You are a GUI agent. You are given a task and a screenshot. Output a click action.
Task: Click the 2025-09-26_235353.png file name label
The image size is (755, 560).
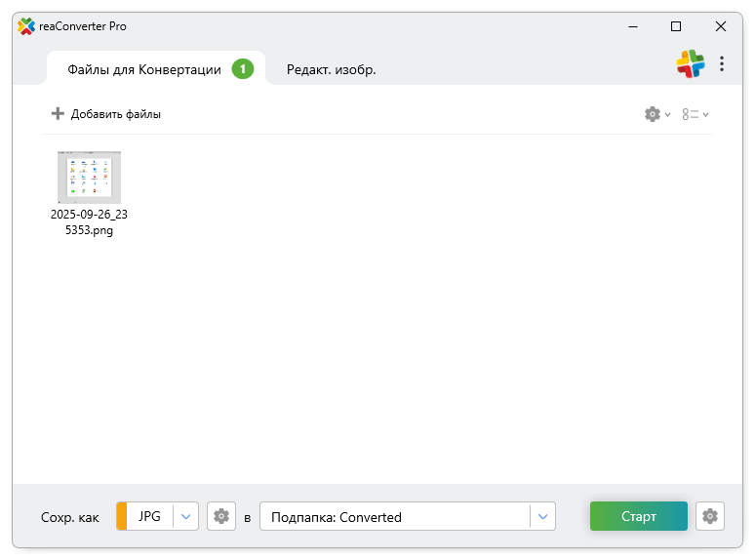pyautogui.click(x=89, y=222)
